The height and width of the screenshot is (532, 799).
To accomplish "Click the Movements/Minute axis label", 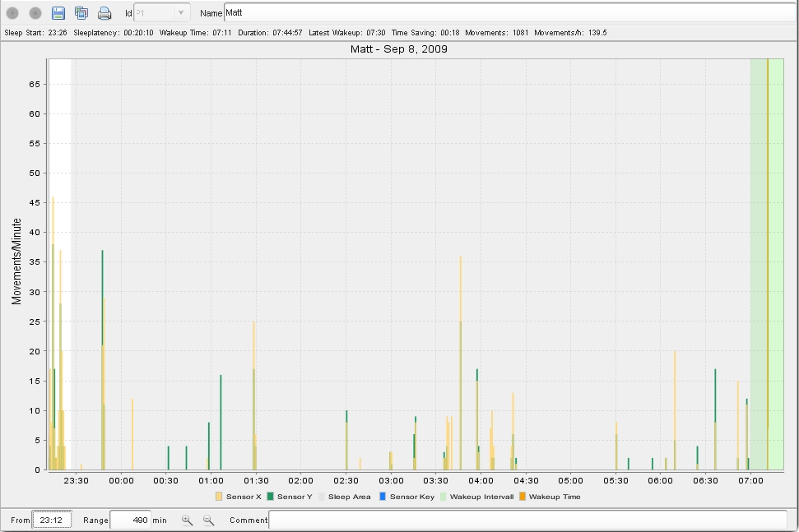I will (16, 261).
